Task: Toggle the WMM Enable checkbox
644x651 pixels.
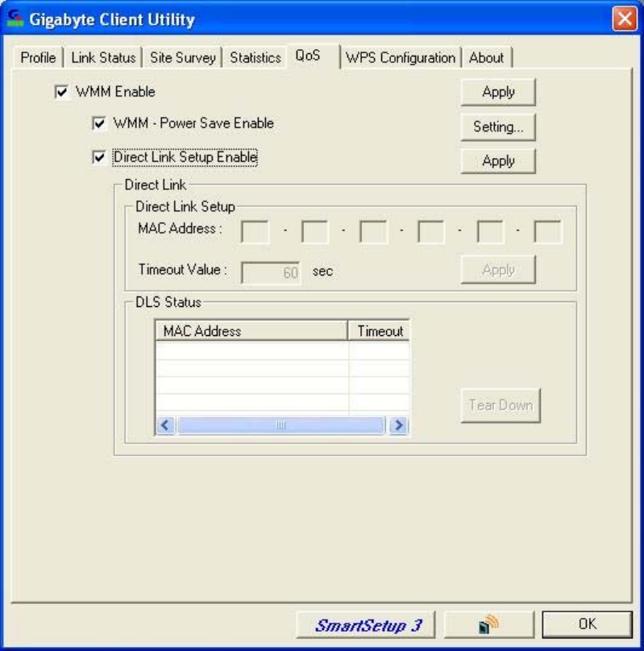Action: (x=62, y=92)
